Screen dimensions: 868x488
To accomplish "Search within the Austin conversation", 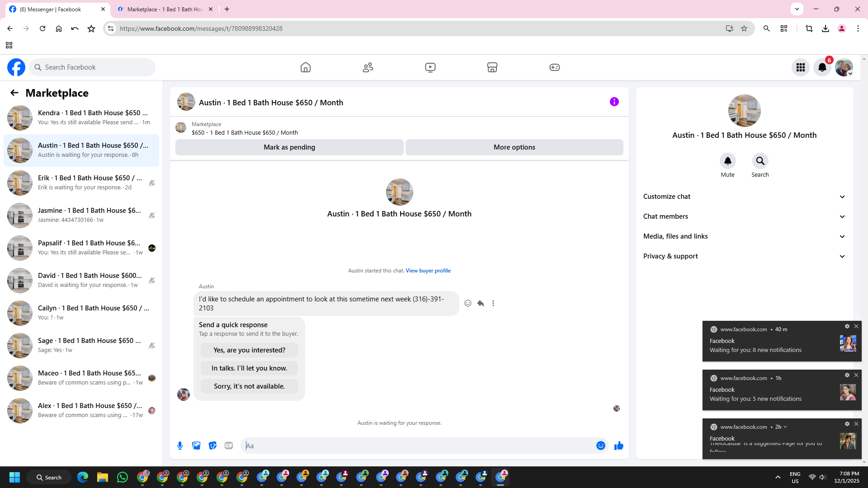I will [x=760, y=161].
